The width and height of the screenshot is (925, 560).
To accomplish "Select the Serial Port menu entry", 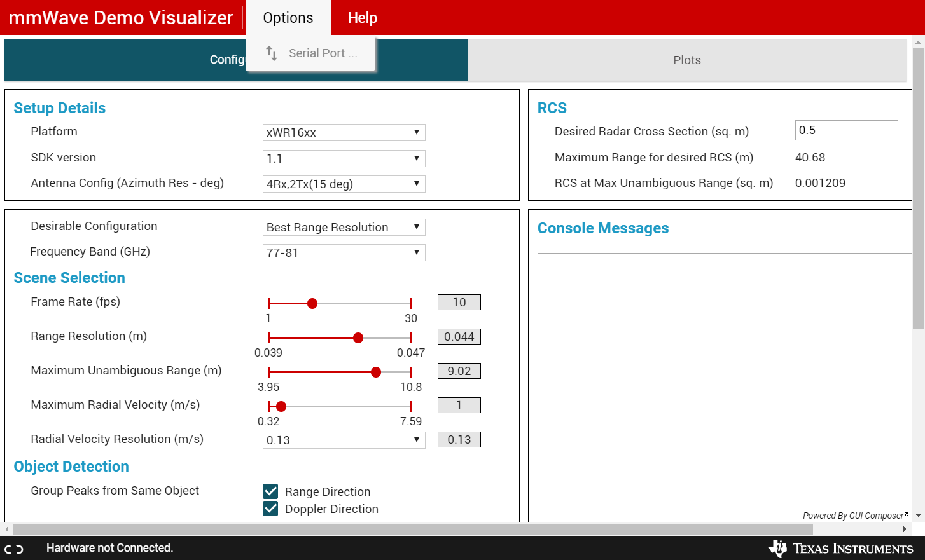I will tap(311, 53).
